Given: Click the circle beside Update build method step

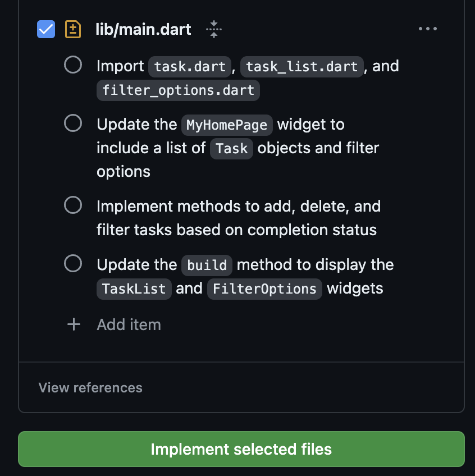Looking at the screenshot, I should (73, 263).
